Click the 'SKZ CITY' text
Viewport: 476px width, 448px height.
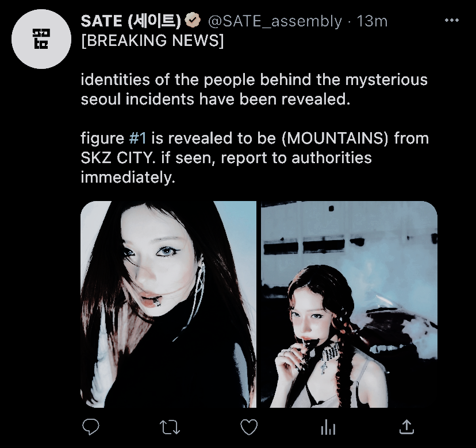(117, 158)
